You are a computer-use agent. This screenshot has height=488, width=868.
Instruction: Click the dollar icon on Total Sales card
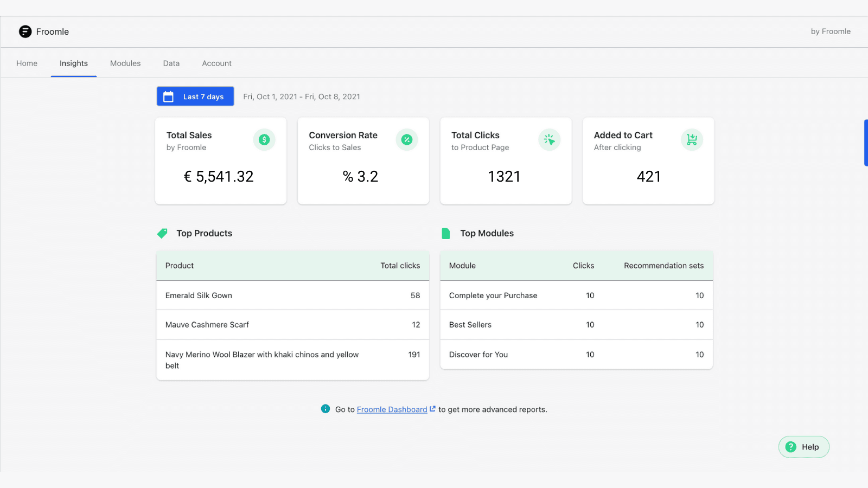pos(264,139)
